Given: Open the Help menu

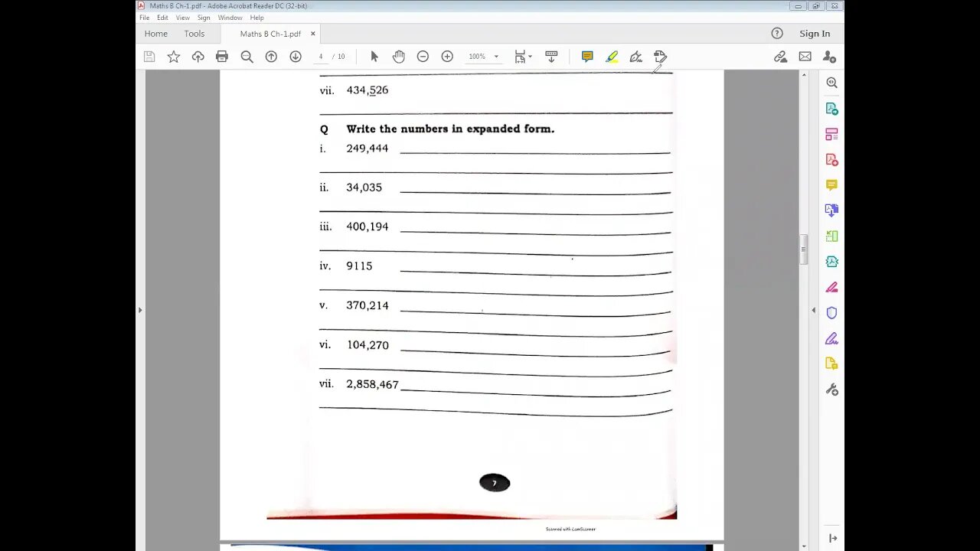Looking at the screenshot, I should (256, 18).
